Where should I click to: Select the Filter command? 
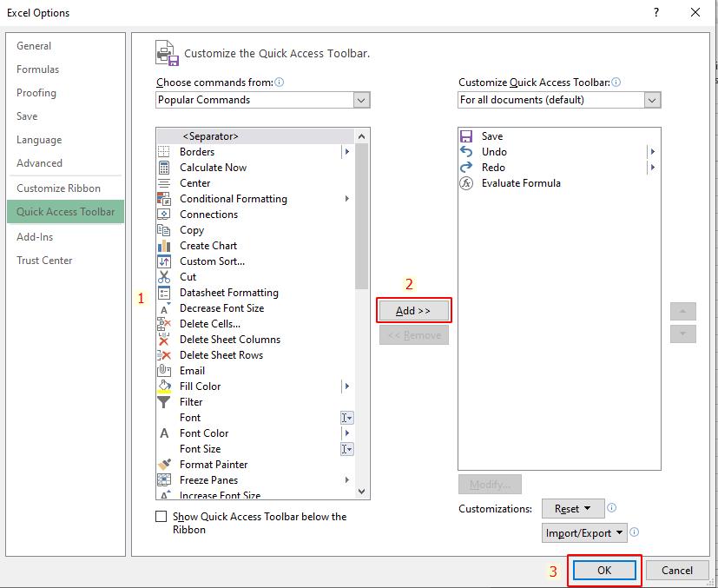[190, 402]
